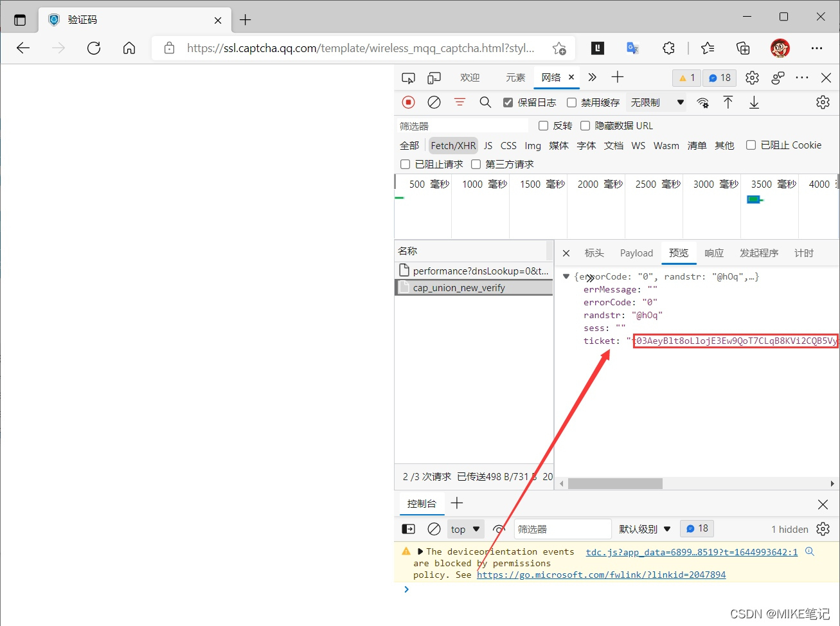840x626 pixels.
Task: Import HAR file upload arrow
Action: (728, 102)
